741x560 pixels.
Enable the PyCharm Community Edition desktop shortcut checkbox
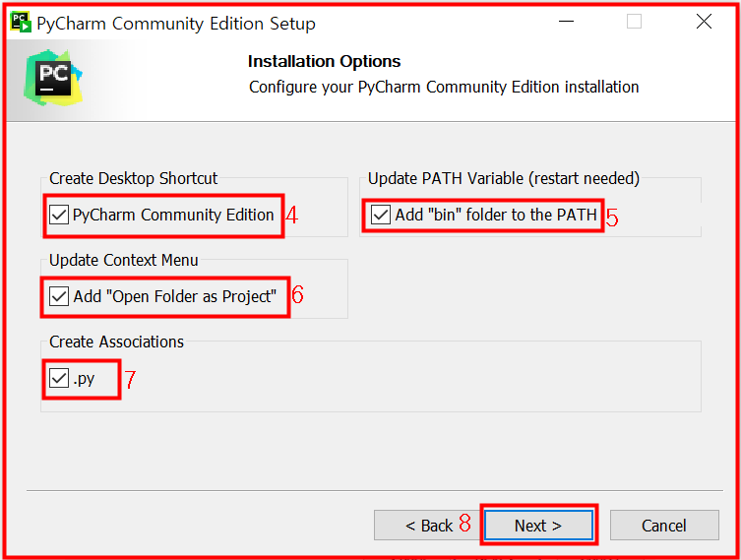click(x=59, y=215)
